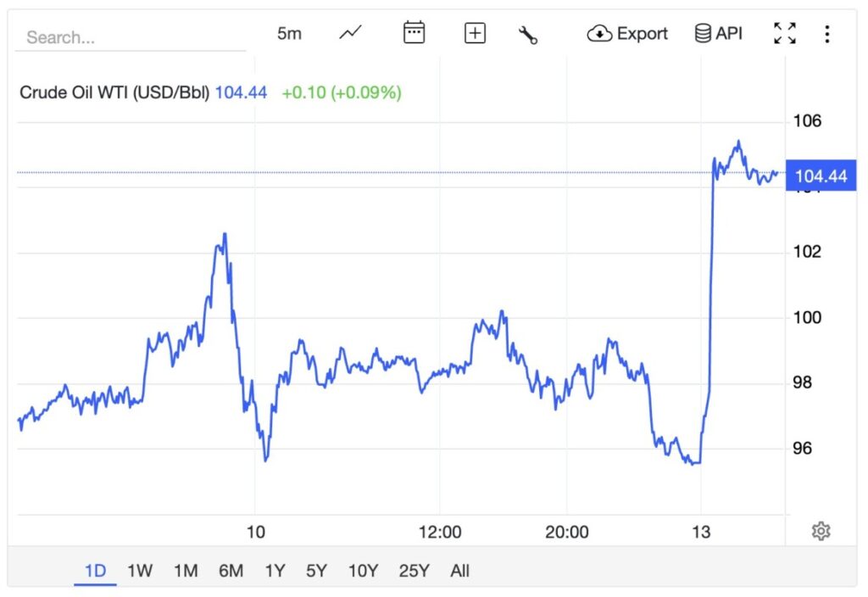Click the plus compare/add indicator icon
868x597 pixels.
click(475, 34)
